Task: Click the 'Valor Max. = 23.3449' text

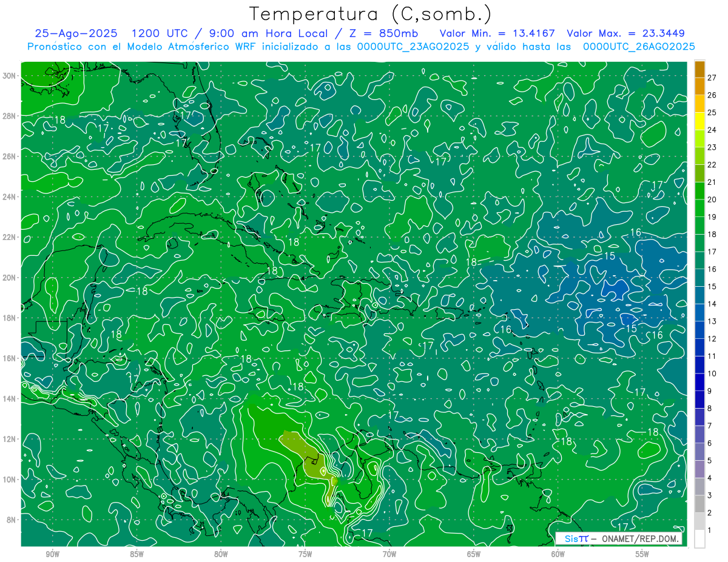Action: point(625,33)
